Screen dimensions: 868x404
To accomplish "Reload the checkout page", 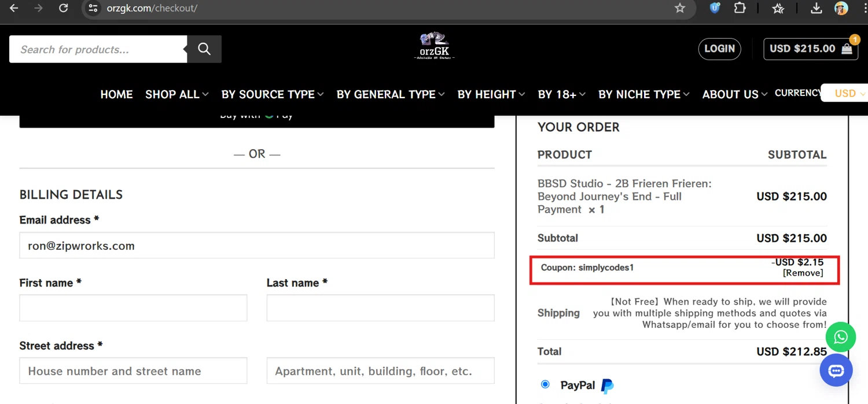I will (x=64, y=8).
